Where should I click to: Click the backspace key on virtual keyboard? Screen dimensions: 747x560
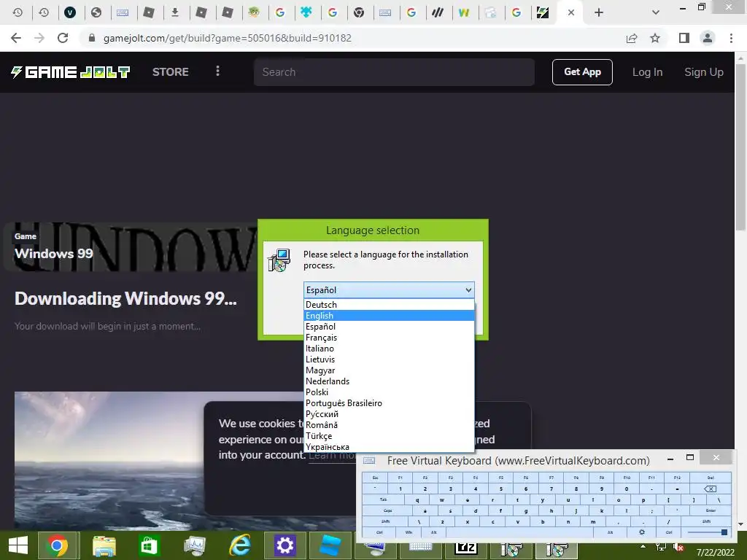pyautogui.click(x=710, y=489)
